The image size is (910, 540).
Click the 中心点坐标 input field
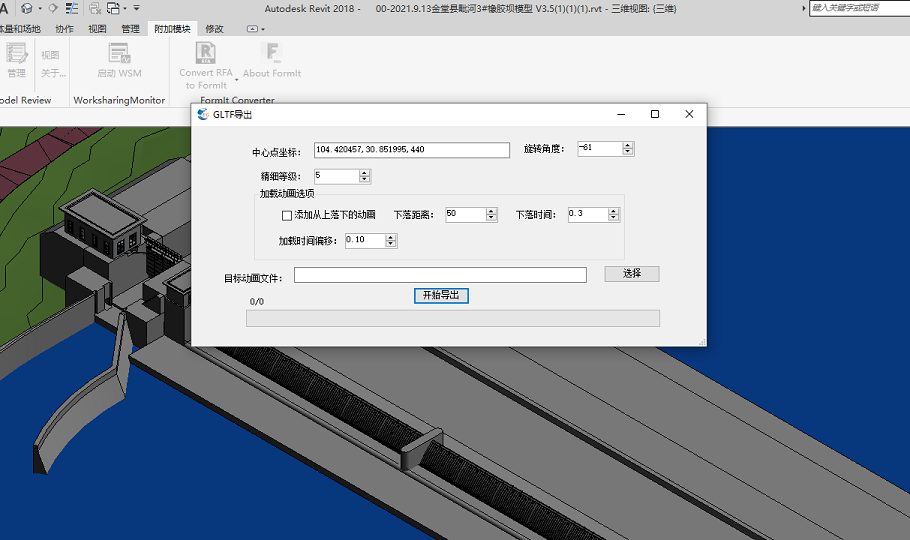pyautogui.click(x=411, y=150)
